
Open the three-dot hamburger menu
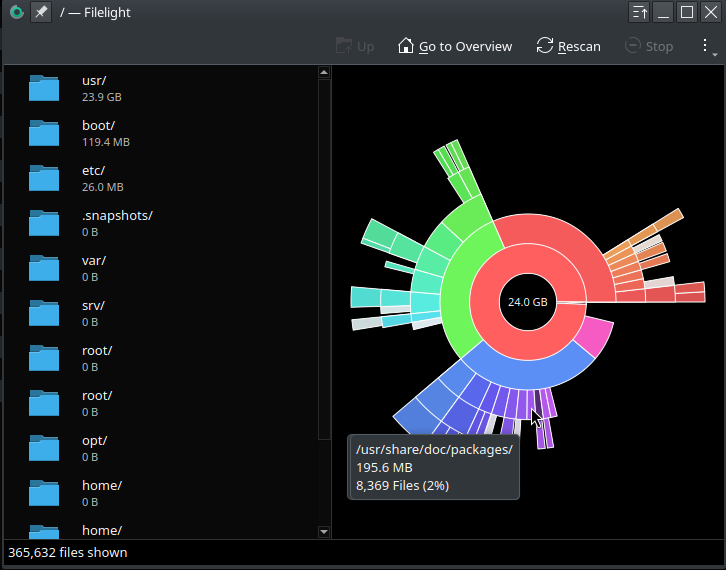click(705, 46)
